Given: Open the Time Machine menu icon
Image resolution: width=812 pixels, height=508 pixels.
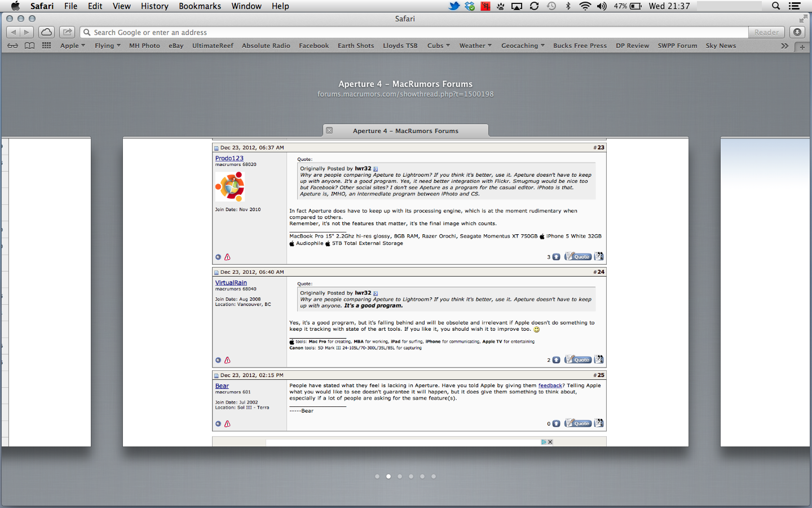Looking at the screenshot, I should click(x=551, y=6).
